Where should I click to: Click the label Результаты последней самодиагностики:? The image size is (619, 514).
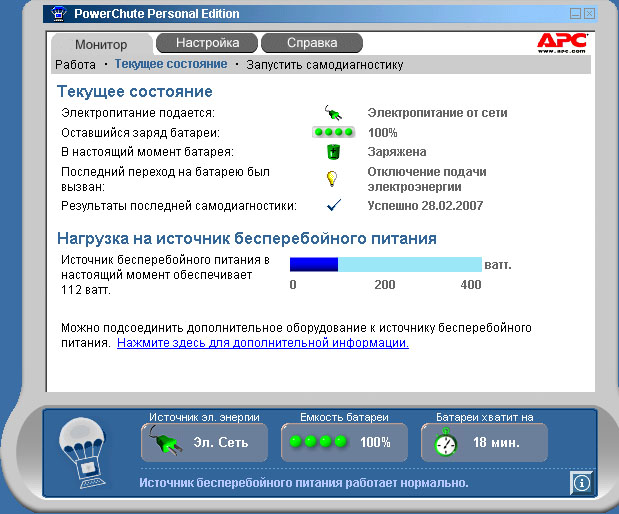pos(179,206)
